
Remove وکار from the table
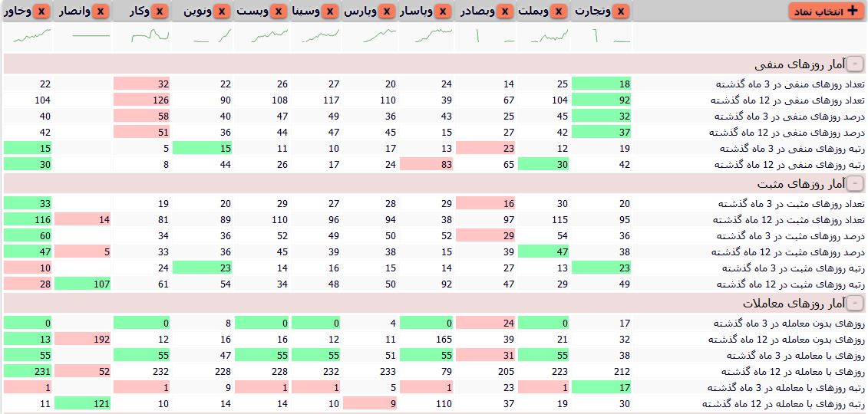[159, 11]
